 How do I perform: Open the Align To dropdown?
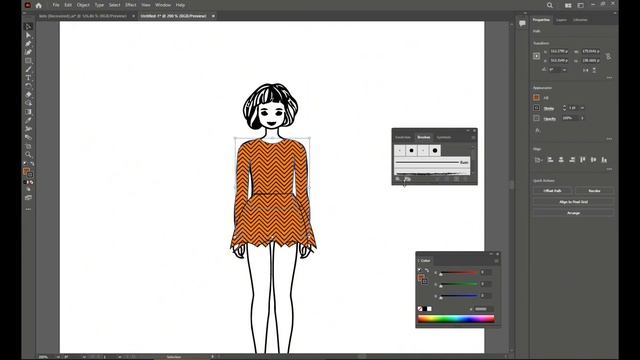click(x=538, y=160)
